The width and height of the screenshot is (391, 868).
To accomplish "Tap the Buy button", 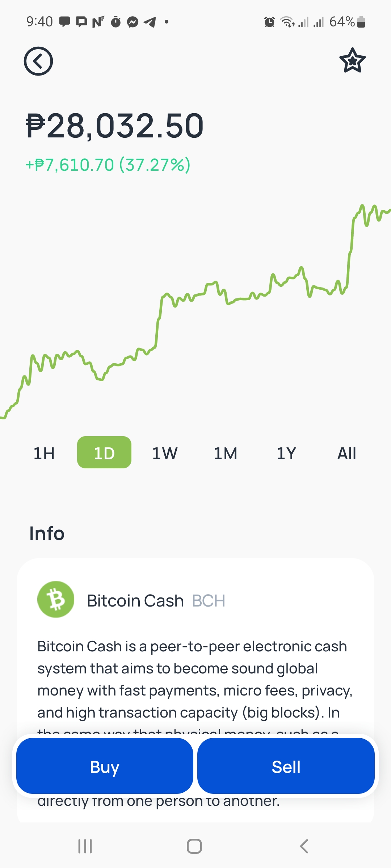I will [105, 766].
